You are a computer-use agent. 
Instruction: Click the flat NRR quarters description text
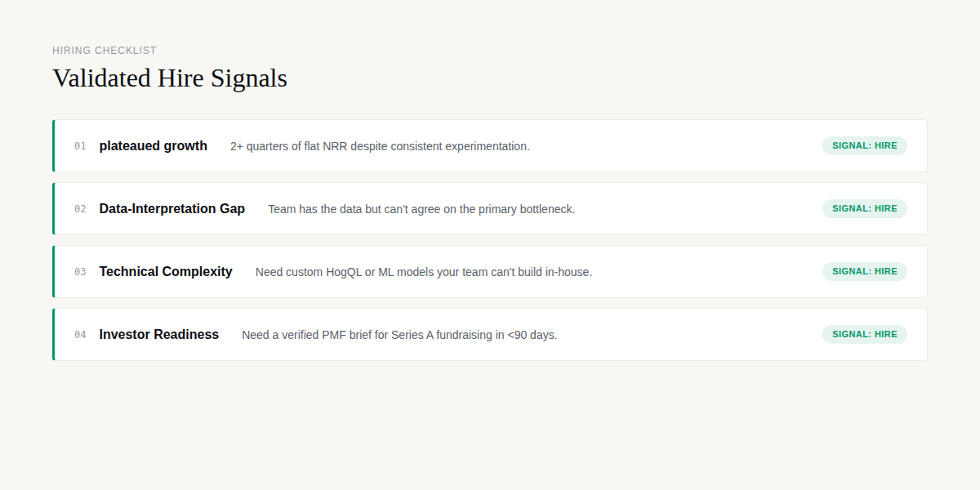tap(380, 146)
